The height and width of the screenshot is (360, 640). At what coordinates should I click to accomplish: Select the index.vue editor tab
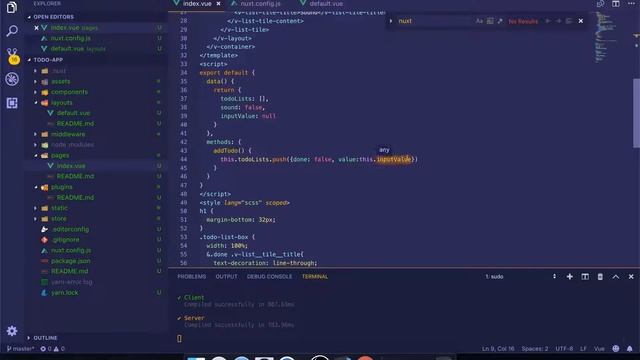pyautogui.click(x=197, y=4)
